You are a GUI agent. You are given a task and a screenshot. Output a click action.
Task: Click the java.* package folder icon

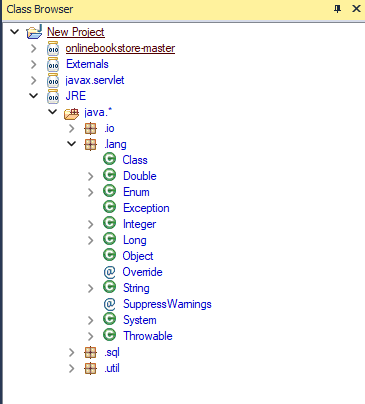coord(71,113)
